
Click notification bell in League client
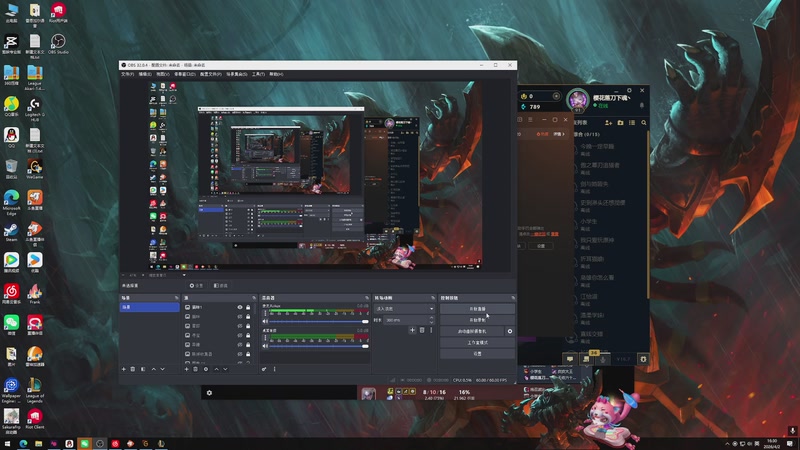pyautogui.click(x=642, y=106)
